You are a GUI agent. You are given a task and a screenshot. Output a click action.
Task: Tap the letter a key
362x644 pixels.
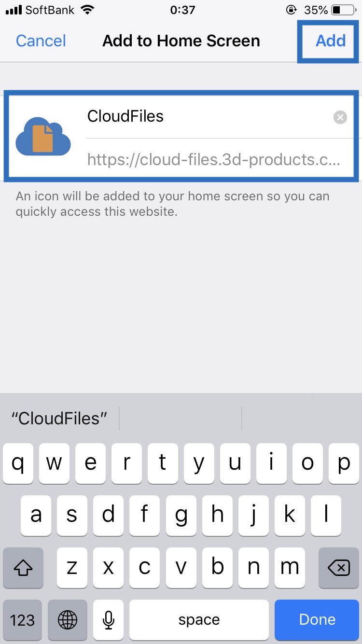pos(36,516)
